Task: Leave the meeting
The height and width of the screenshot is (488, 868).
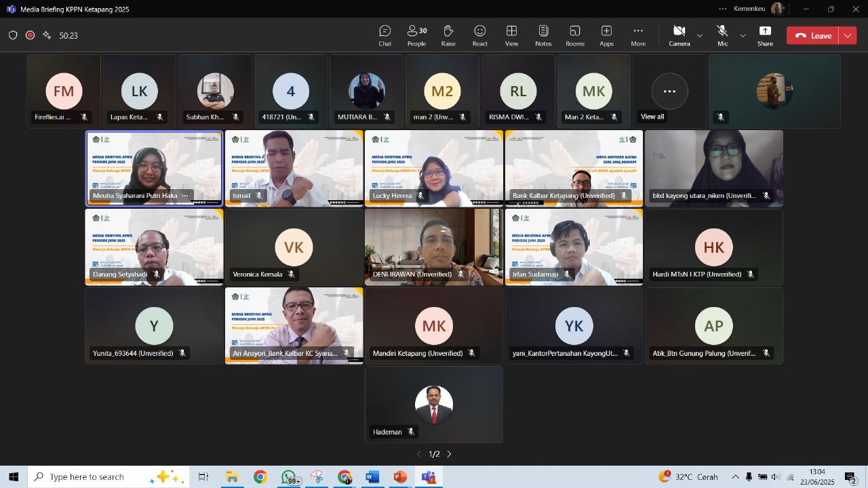Action: click(813, 35)
